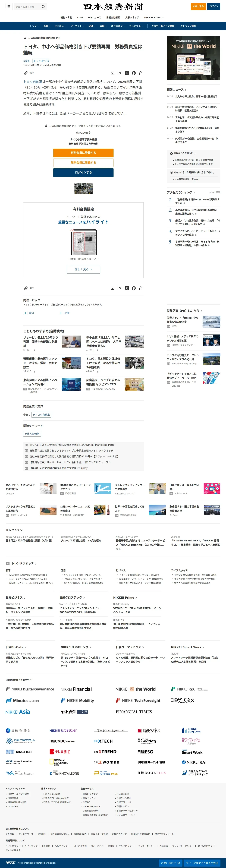Viewport: 226px width, 868px height.
Task: Expand the ビジネス navigation dropdown
Action: coord(60,26)
